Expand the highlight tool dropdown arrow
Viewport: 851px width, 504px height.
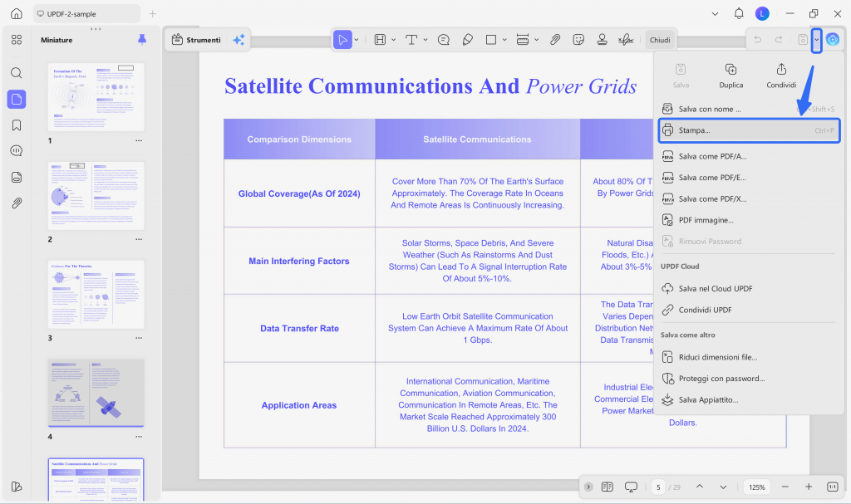[393, 40]
